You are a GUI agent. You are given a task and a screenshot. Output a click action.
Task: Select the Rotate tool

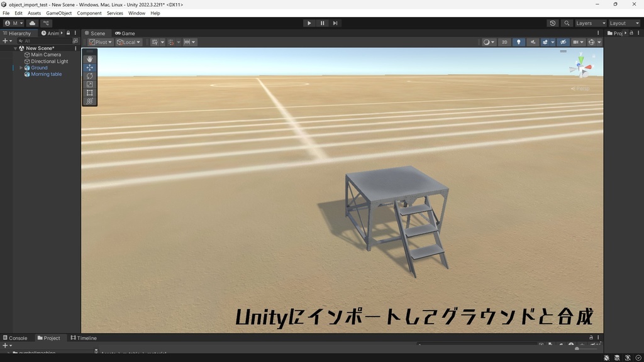pyautogui.click(x=89, y=75)
